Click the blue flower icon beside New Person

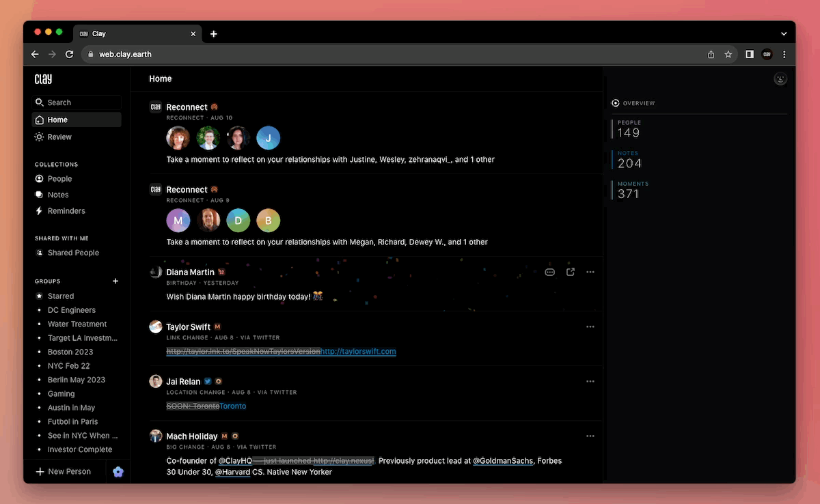pyautogui.click(x=118, y=472)
